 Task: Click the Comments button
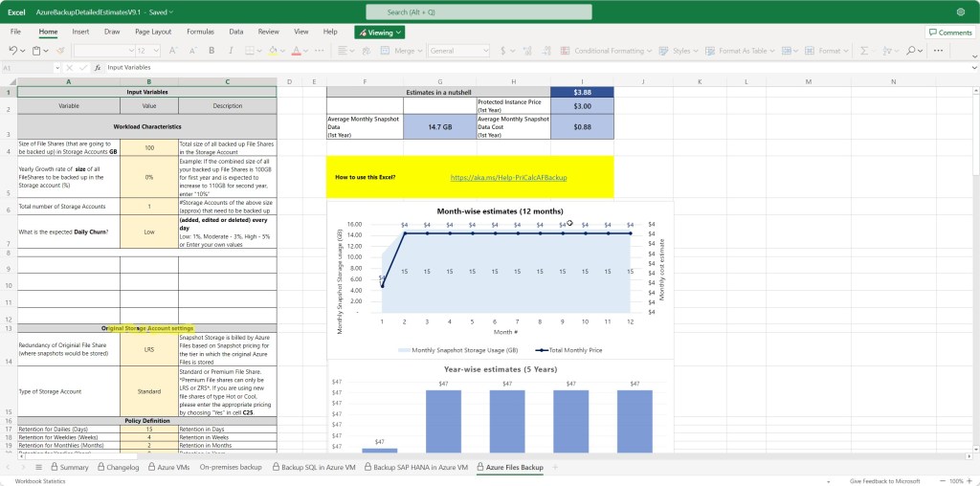pos(948,32)
